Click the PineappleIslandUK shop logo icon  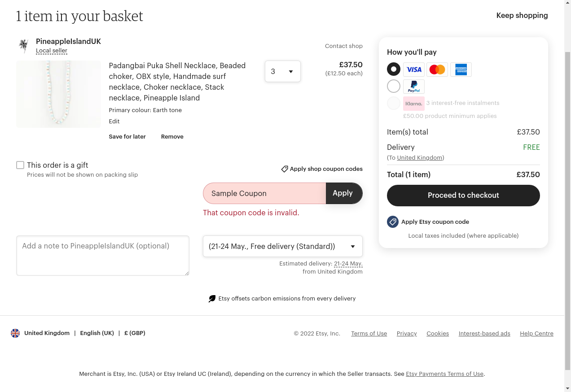point(23,46)
